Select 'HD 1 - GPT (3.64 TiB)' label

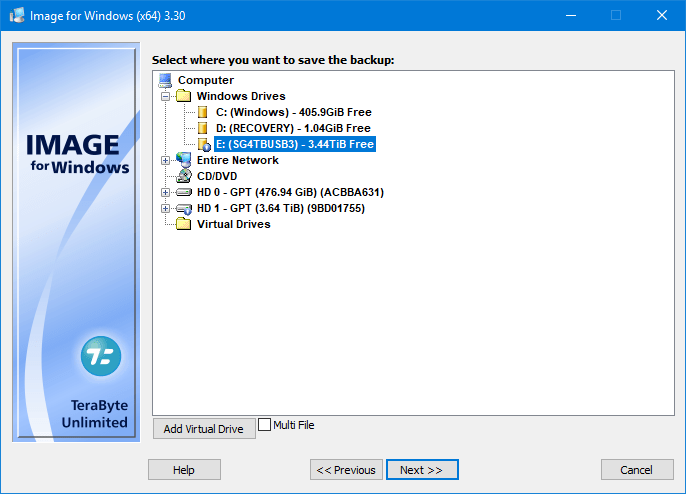point(281,208)
